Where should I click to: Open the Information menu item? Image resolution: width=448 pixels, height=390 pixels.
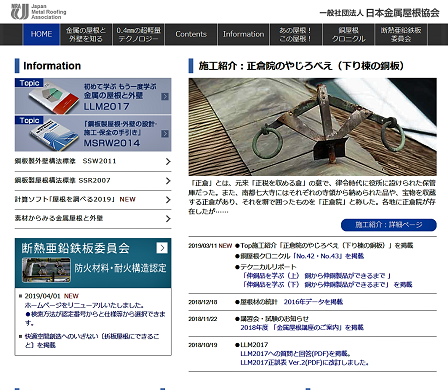point(243,34)
